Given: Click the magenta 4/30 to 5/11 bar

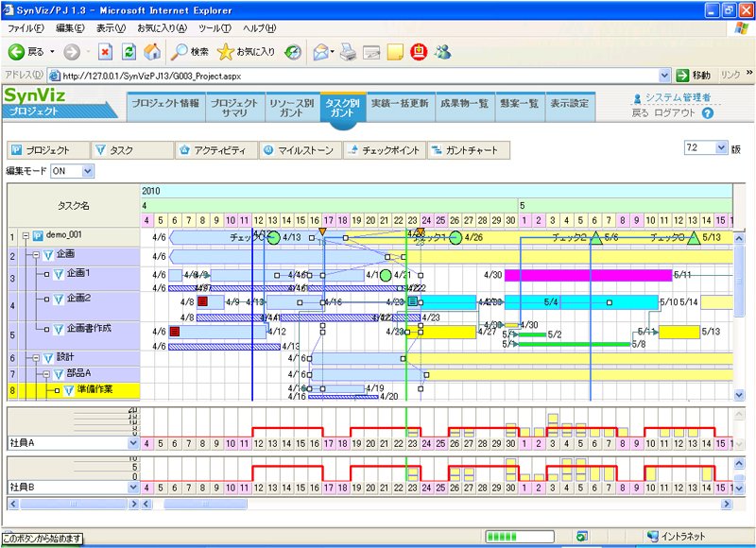Looking at the screenshot, I should click(588, 275).
